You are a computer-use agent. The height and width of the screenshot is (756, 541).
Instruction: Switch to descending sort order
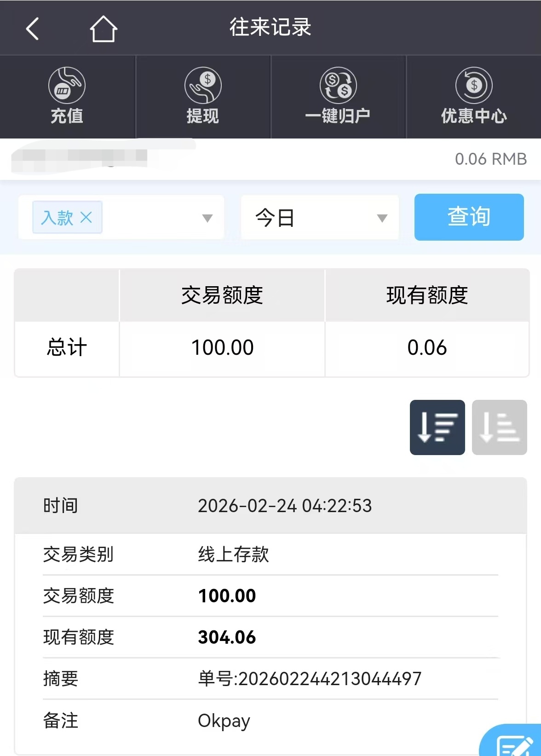(437, 427)
